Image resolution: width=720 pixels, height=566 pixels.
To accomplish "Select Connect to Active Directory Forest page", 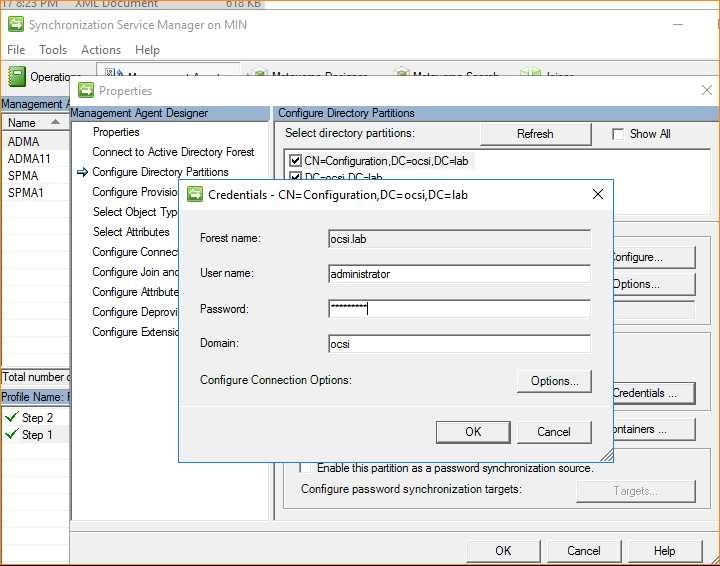I will point(173,152).
